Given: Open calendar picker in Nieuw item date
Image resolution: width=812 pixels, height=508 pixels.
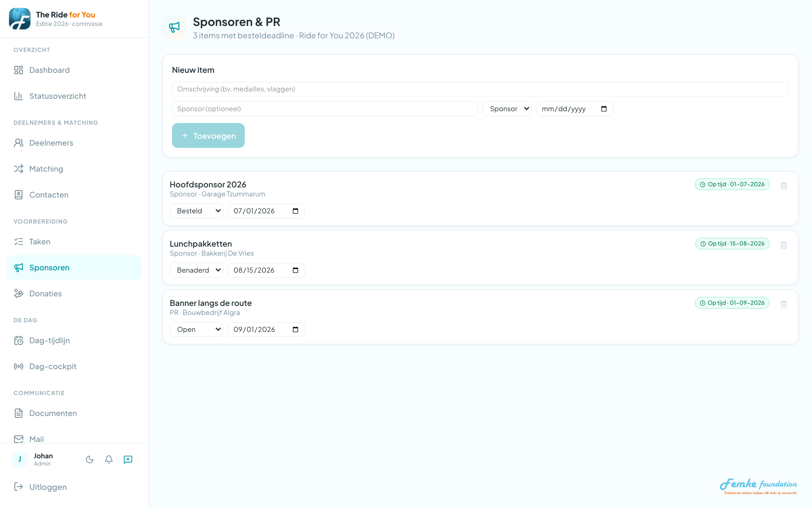Looking at the screenshot, I should [604, 109].
